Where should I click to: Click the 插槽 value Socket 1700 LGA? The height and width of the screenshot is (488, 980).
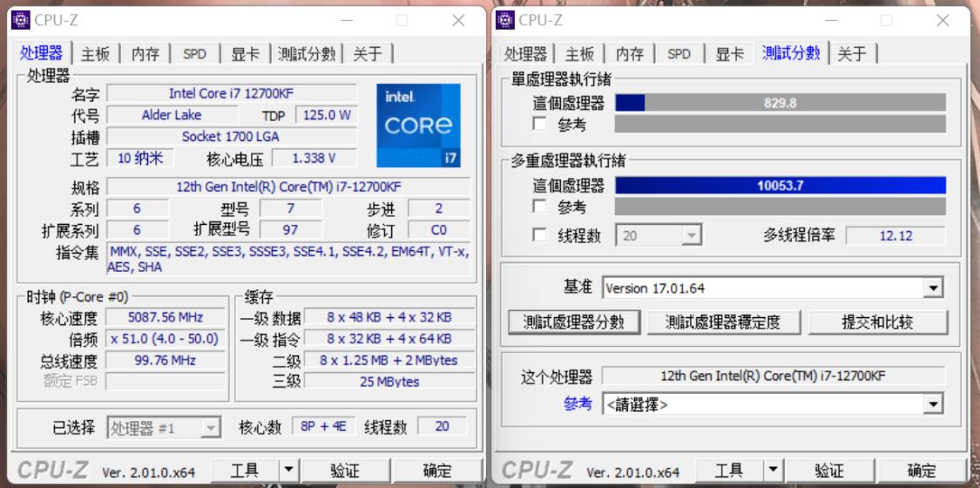tap(231, 136)
